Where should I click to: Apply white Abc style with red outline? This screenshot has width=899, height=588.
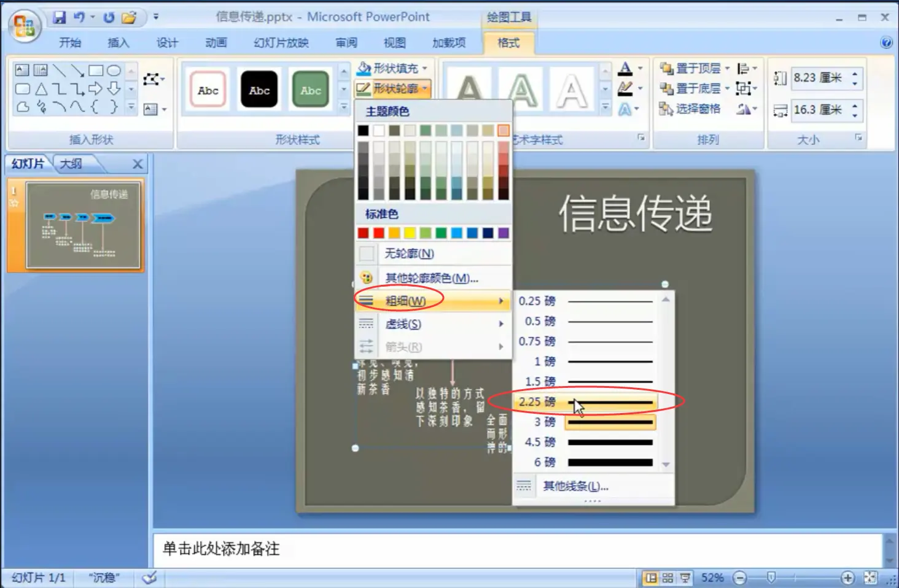click(x=208, y=90)
